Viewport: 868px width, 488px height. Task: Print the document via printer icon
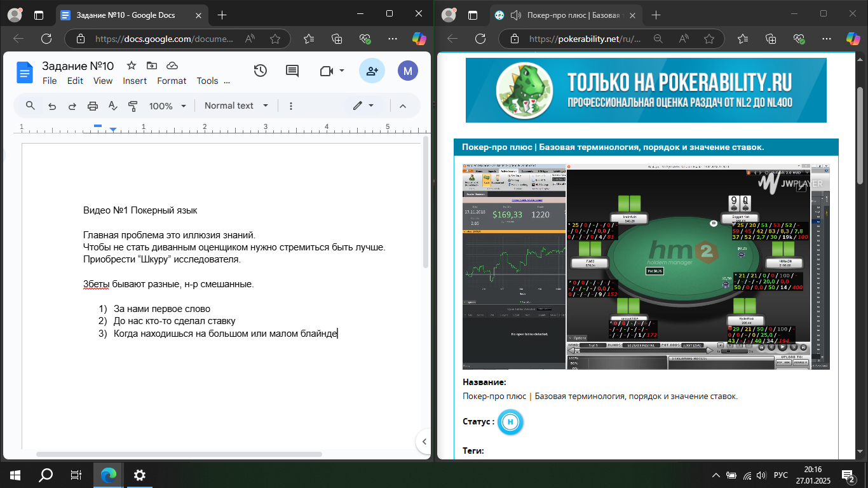[93, 106]
